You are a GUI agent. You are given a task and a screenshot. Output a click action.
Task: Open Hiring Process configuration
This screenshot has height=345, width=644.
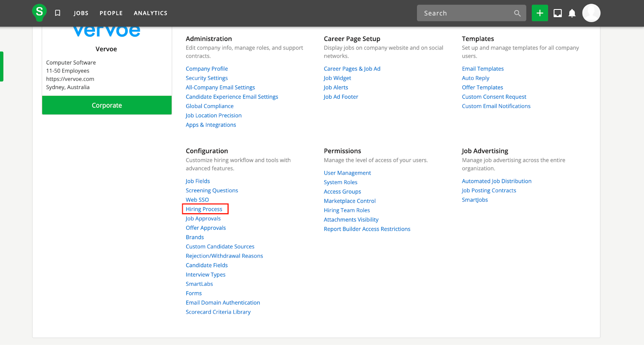(204, 209)
